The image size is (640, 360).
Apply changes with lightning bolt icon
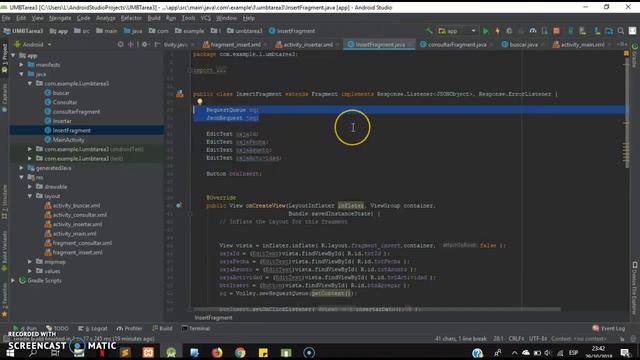[x=498, y=31]
